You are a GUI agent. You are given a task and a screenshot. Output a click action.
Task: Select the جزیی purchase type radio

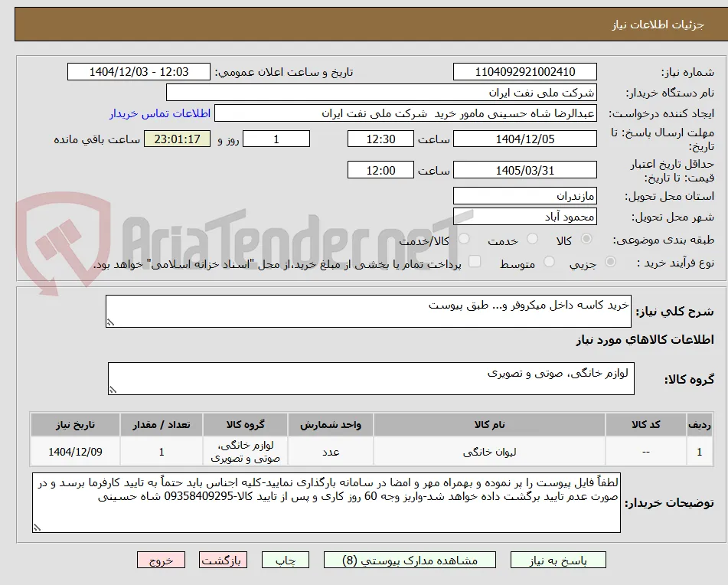pyautogui.click(x=610, y=262)
